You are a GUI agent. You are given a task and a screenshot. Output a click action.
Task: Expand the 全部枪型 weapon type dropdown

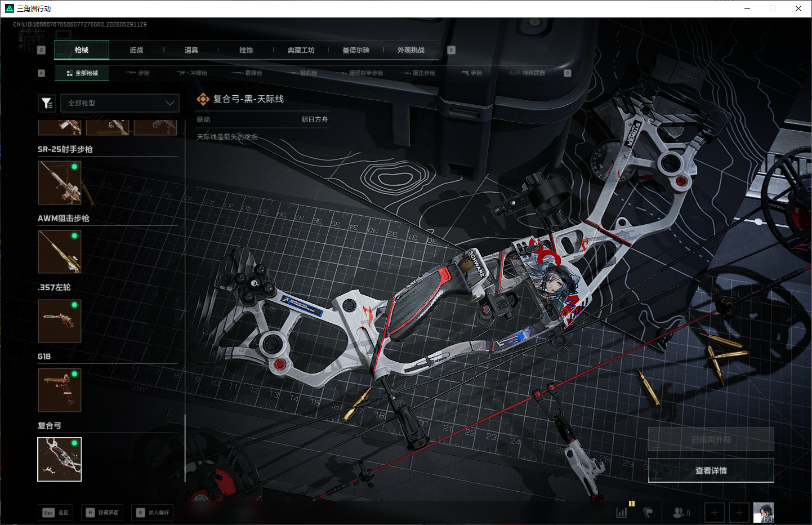click(120, 103)
